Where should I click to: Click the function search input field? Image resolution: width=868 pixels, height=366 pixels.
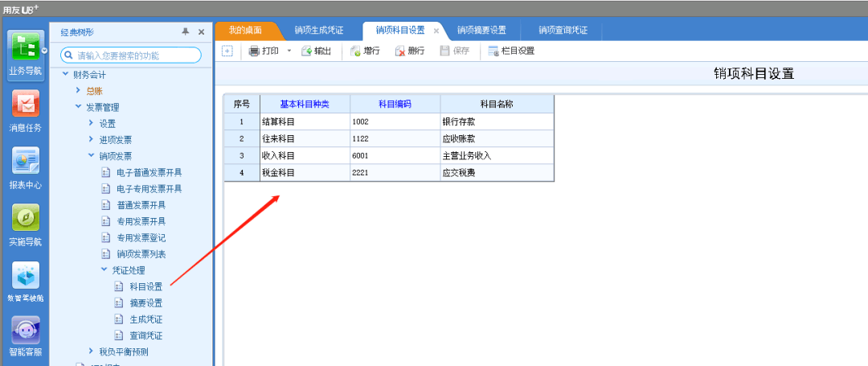[137, 56]
